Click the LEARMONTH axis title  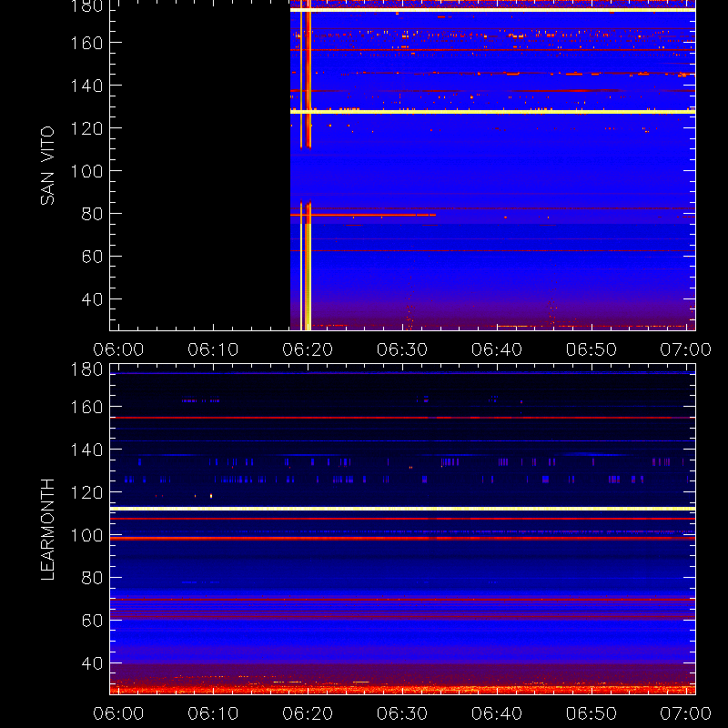pyautogui.click(x=47, y=530)
